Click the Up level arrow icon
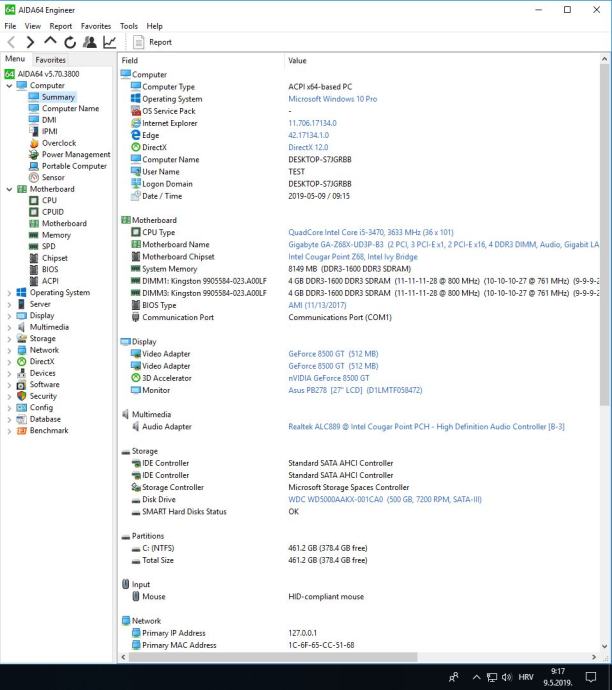The width and height of the screenshot is (612, 690). coord(50,41)
